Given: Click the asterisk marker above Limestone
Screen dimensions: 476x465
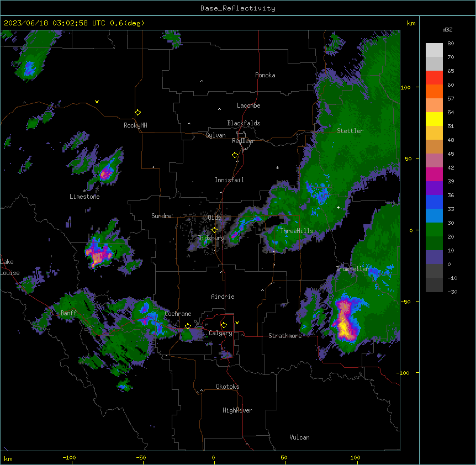Looking at the screenshot, I should tap(84, 191).
